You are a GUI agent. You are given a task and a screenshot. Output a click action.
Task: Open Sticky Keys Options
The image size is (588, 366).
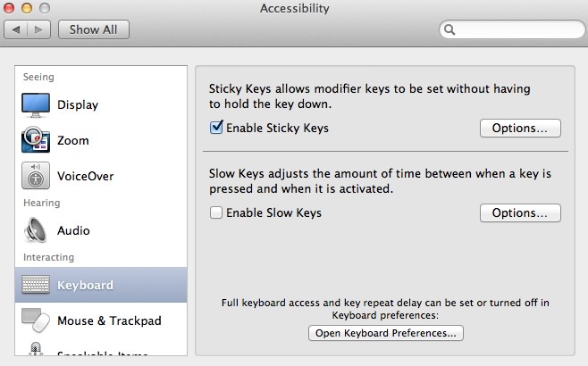pos(520,128)
